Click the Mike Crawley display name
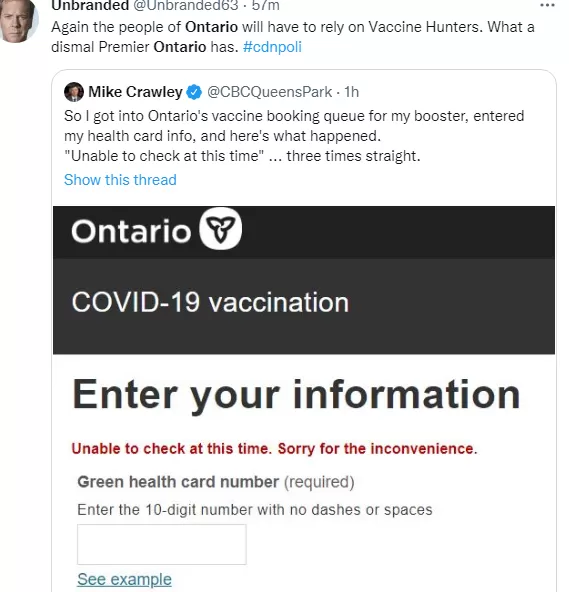Screen dimensions: 569x592 (x=135, y=92)
